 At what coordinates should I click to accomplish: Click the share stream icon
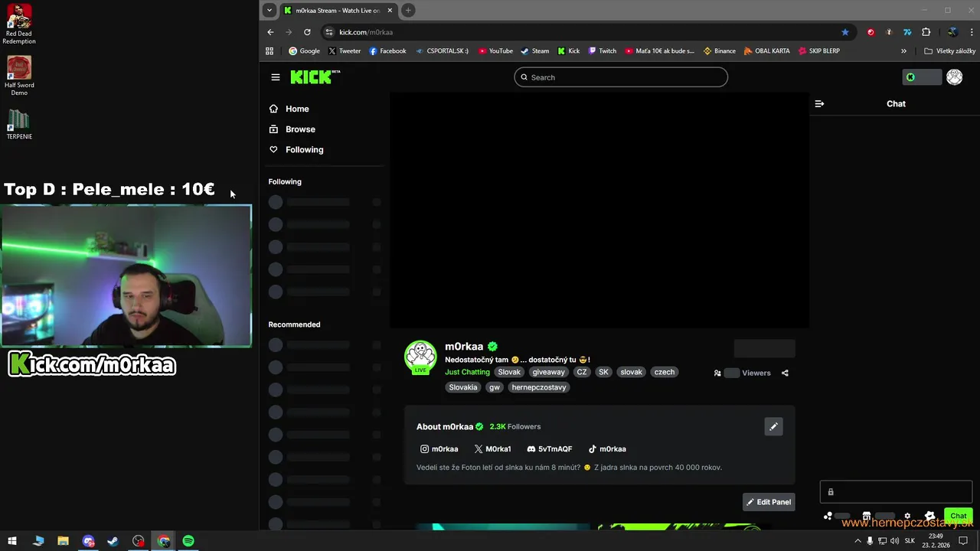pos(785,373)
